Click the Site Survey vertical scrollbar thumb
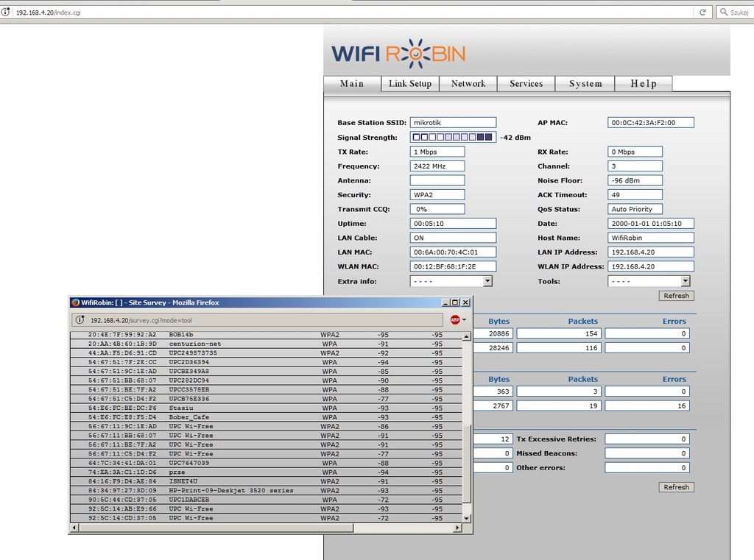 (x=466, y=464)
